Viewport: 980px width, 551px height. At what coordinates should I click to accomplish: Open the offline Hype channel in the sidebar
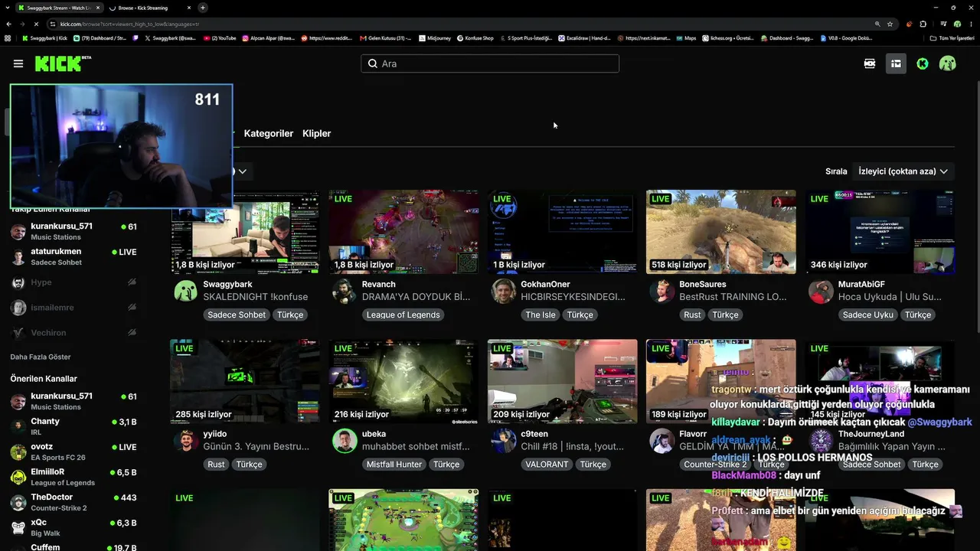[x=73, y=282]
